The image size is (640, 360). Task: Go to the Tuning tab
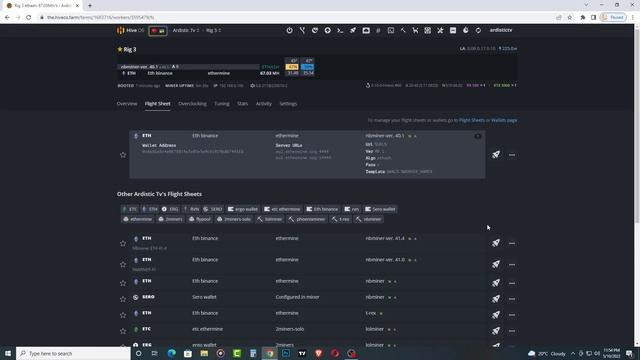(222, 104)
